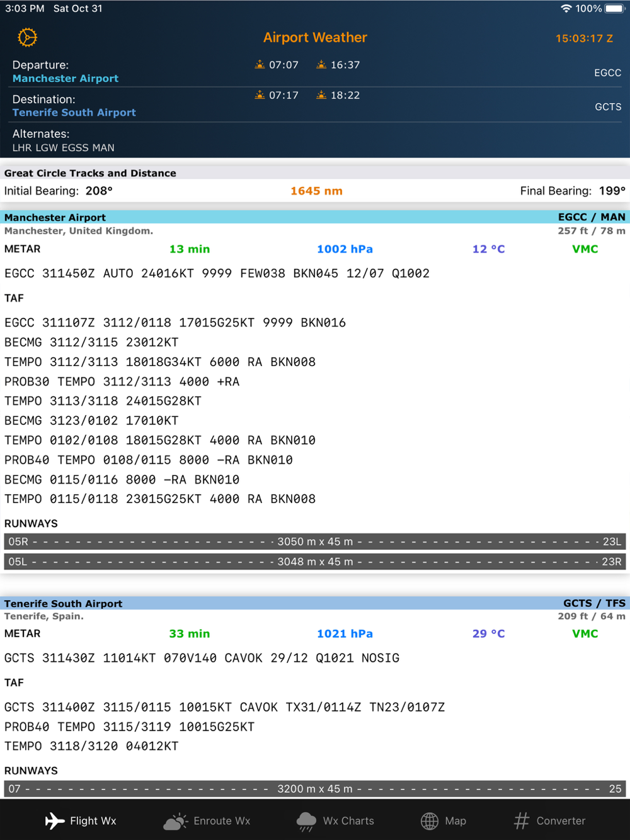The height and width of the screenshot is (840, 630).
Task: Tap Manchester departure sunrise icon
Action: coord(260,64)
